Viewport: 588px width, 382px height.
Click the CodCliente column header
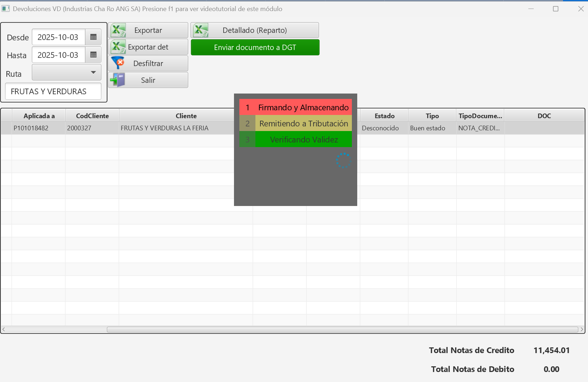tap(92, 116)
